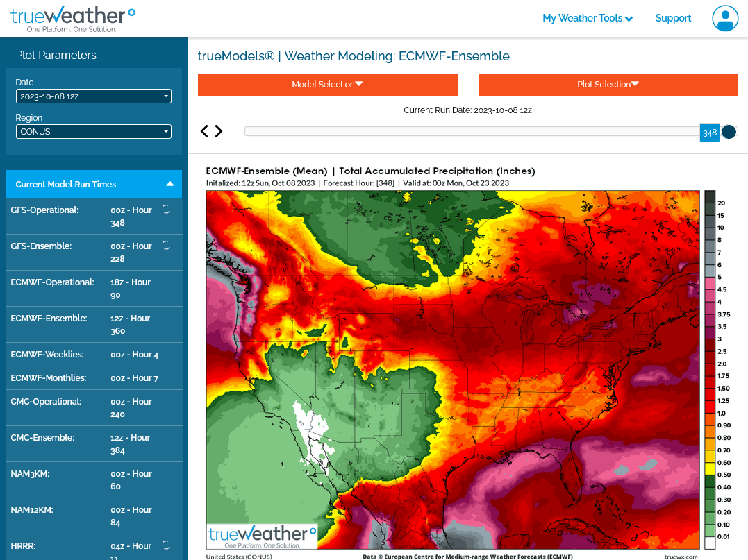Click 00z - Hour 7 run time
Viewport: 748px width, 560px height.
(135, 378)
